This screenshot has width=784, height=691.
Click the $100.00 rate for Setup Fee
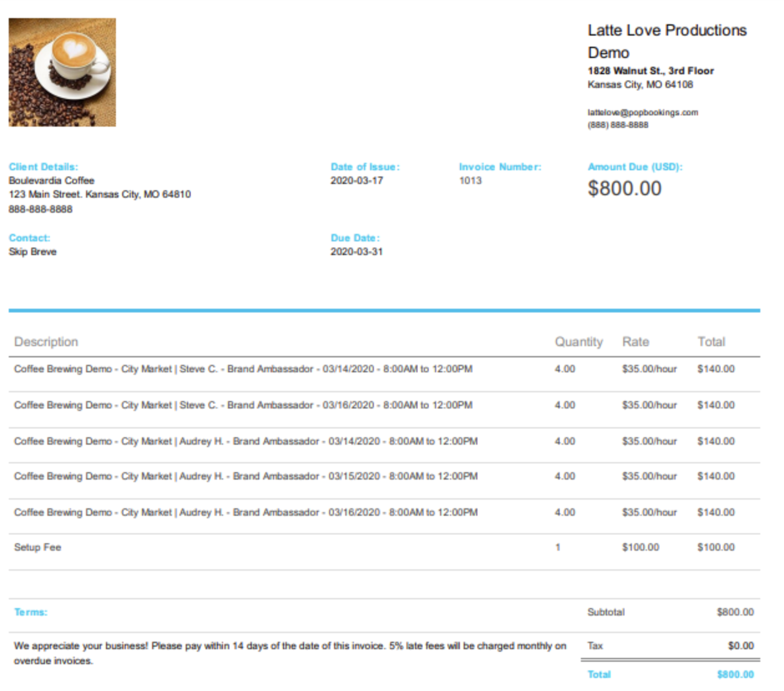(640, 548)
